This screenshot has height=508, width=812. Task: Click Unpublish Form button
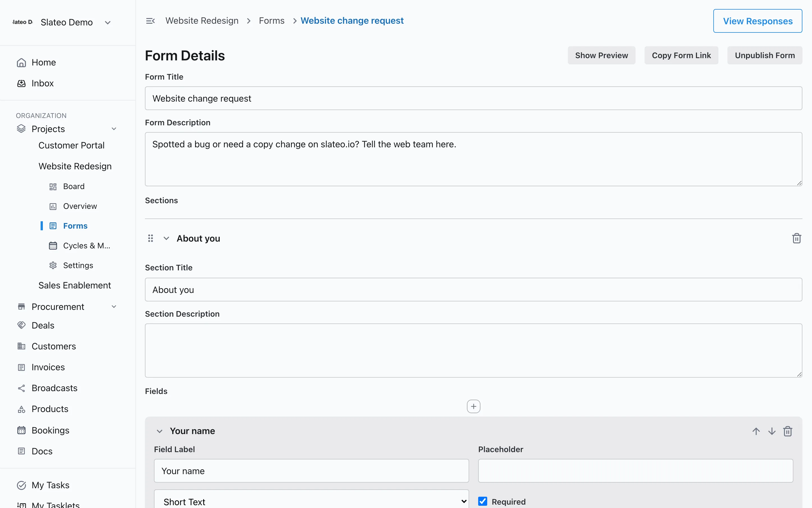tap(765, 55)
